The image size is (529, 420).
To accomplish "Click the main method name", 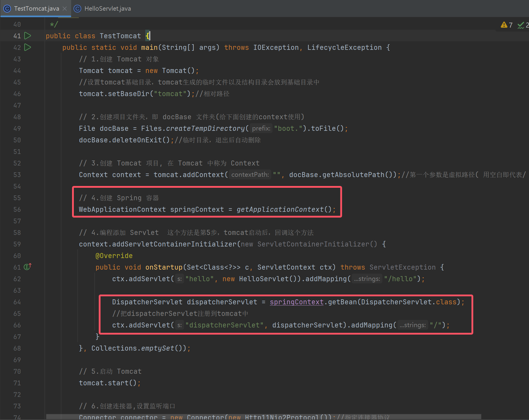I will pos(149,47).
